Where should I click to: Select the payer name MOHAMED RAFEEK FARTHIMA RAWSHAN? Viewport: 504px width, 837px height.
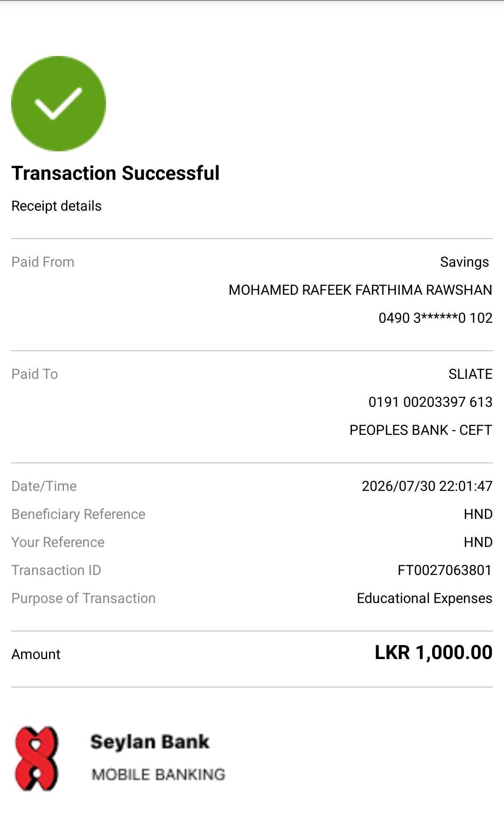360,290
